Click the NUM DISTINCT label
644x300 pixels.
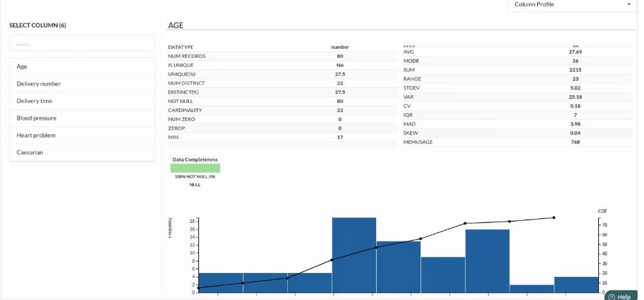(187, 83)
